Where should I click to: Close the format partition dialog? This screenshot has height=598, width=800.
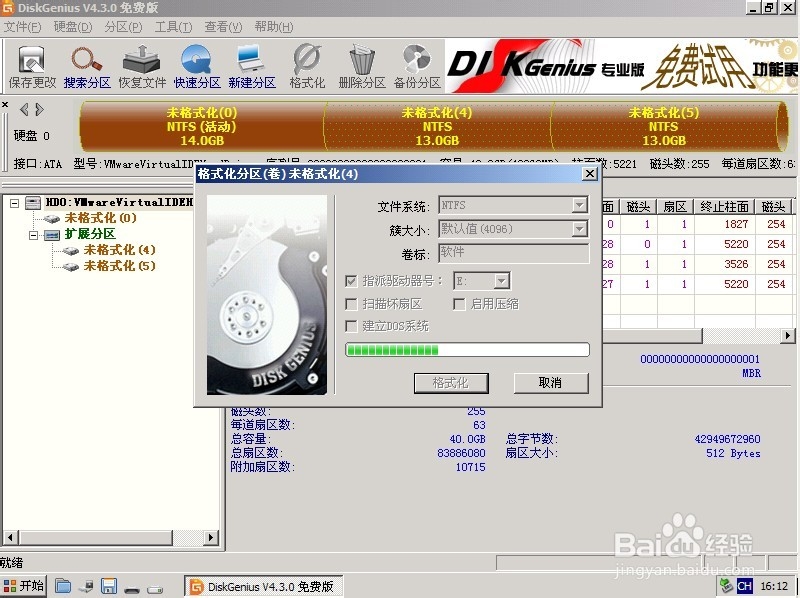[590, 174]
